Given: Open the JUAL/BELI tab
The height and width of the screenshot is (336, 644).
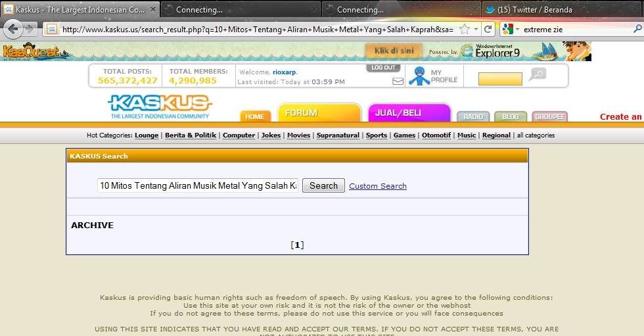Looking at the screenshot, I should [x=409, y=112].
